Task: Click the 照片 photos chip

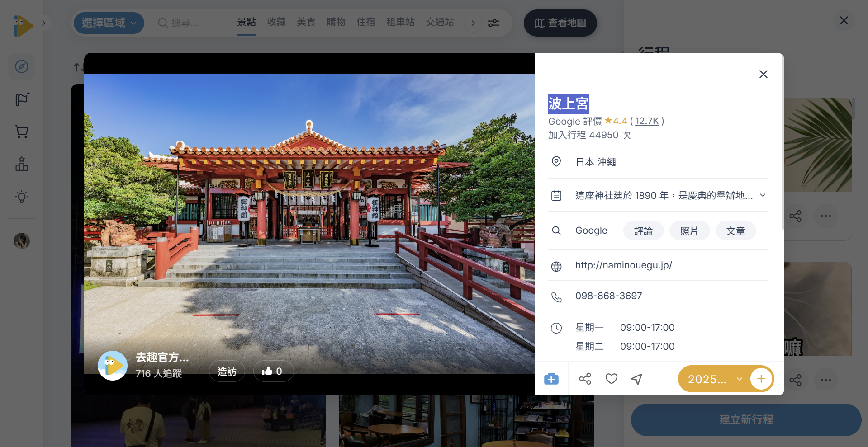Action: coord(689,231)
